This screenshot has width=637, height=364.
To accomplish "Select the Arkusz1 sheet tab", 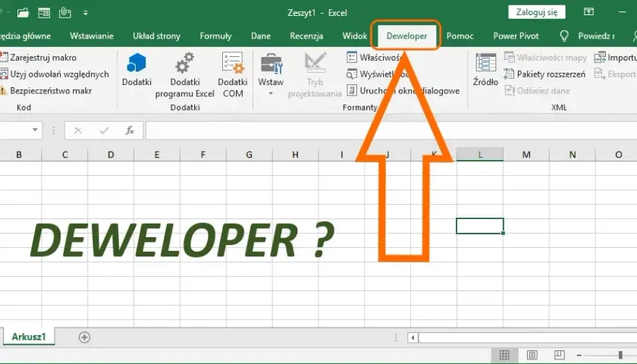I will 29,337.
